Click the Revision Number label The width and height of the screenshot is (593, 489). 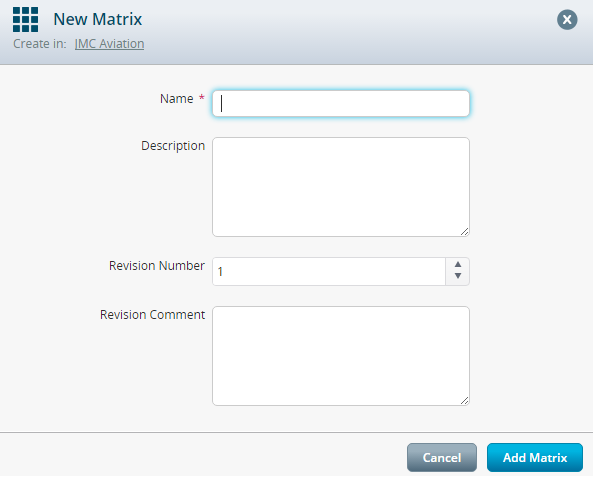(157, 265)
